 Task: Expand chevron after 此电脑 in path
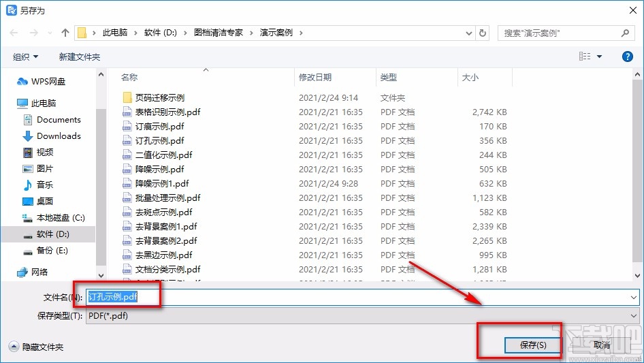click(135, 33)
